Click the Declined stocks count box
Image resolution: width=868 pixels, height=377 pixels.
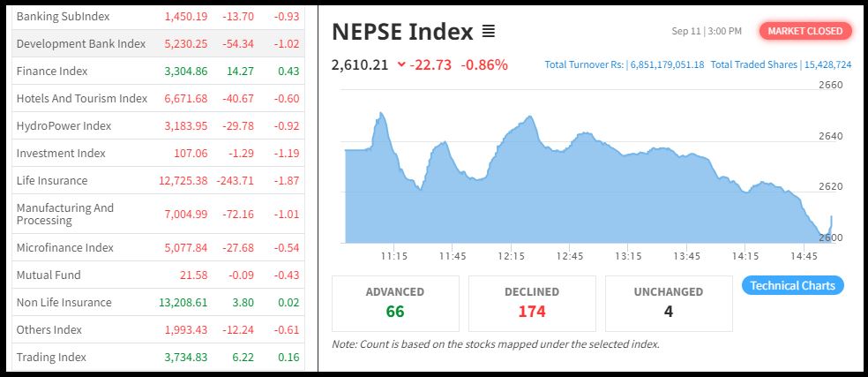(x=531, y=302)
